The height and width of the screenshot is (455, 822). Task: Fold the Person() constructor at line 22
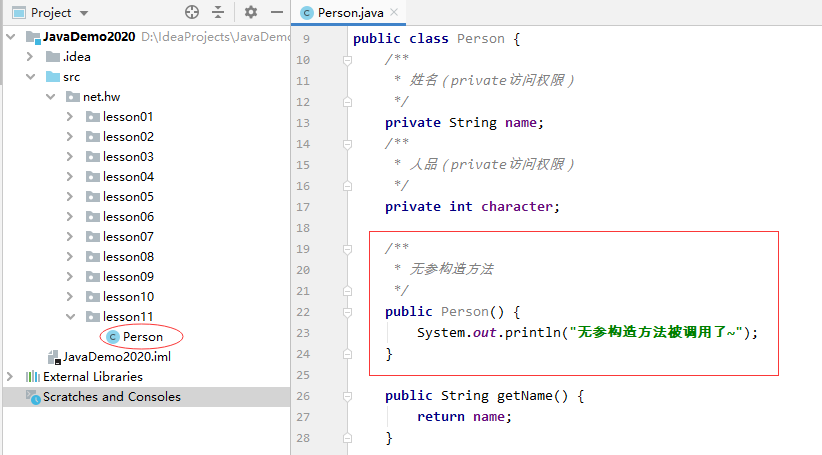pos(347,312)
